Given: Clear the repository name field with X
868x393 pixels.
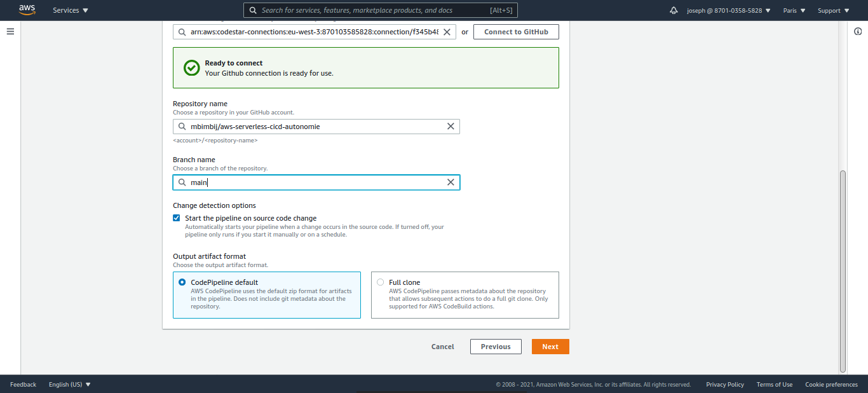Looking at the screenshot, I should click(x=451, y=127).
